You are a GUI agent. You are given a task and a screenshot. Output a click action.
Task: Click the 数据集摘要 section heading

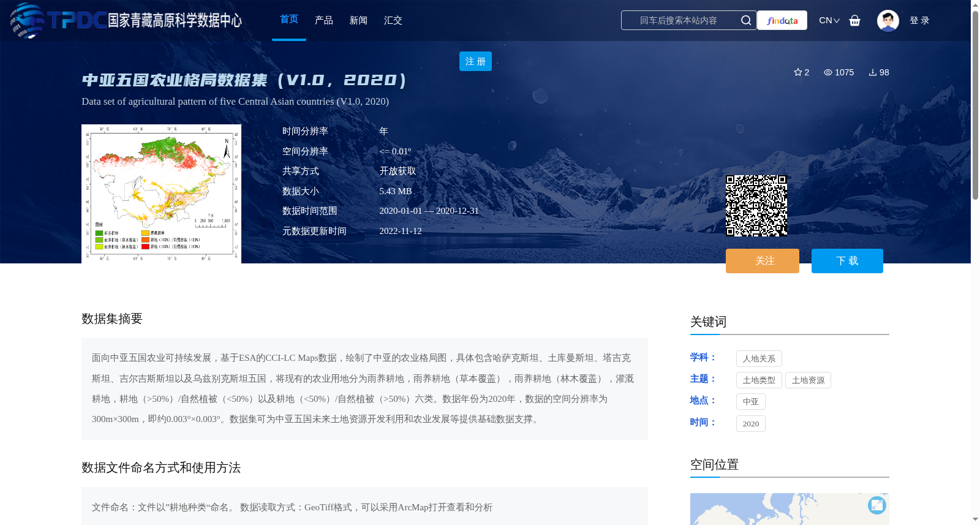[x=112, y=319]
